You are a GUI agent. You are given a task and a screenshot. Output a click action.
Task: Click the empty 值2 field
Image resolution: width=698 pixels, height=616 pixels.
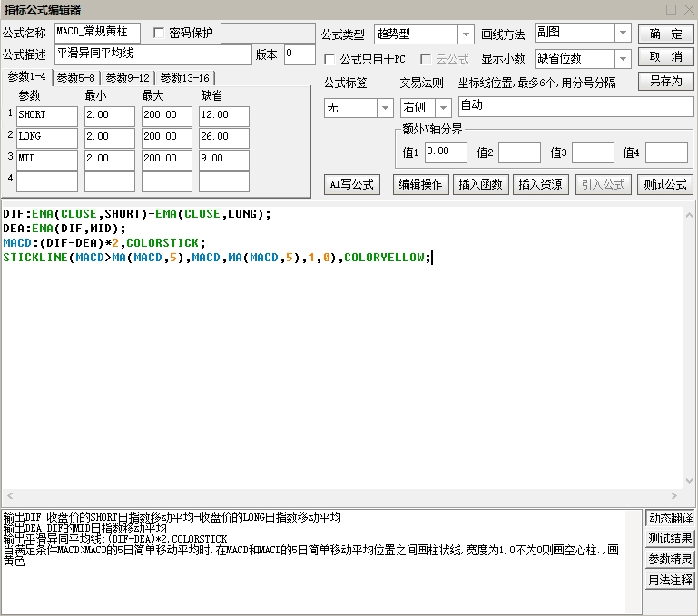[519, 152]
